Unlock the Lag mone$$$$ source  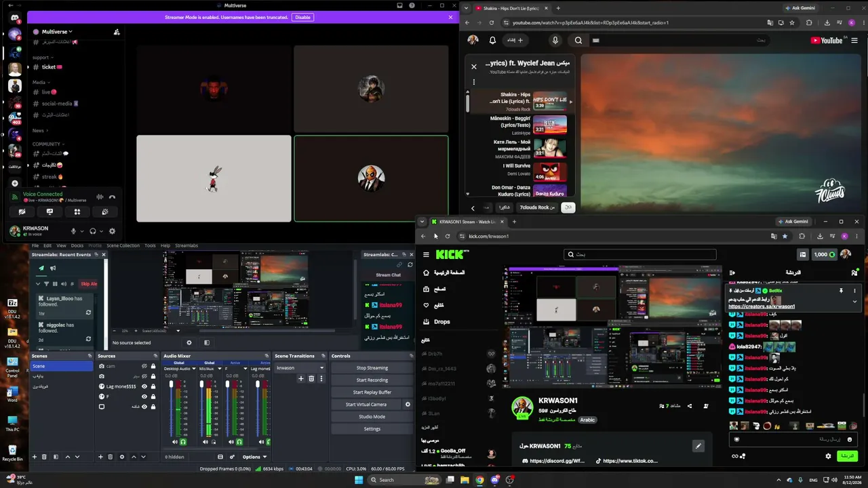coord(153,386)
